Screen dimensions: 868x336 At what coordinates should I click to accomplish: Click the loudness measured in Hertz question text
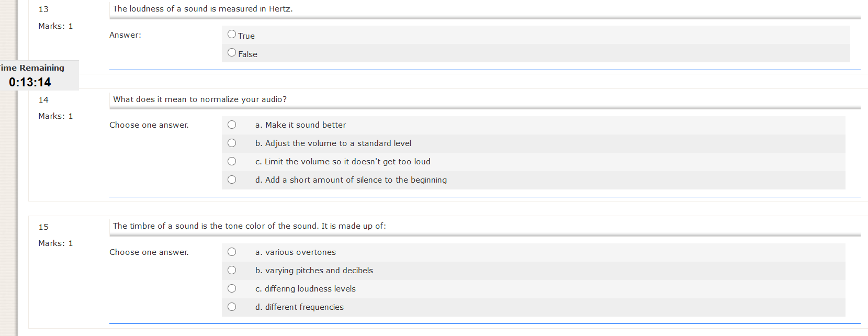(203, 9)
